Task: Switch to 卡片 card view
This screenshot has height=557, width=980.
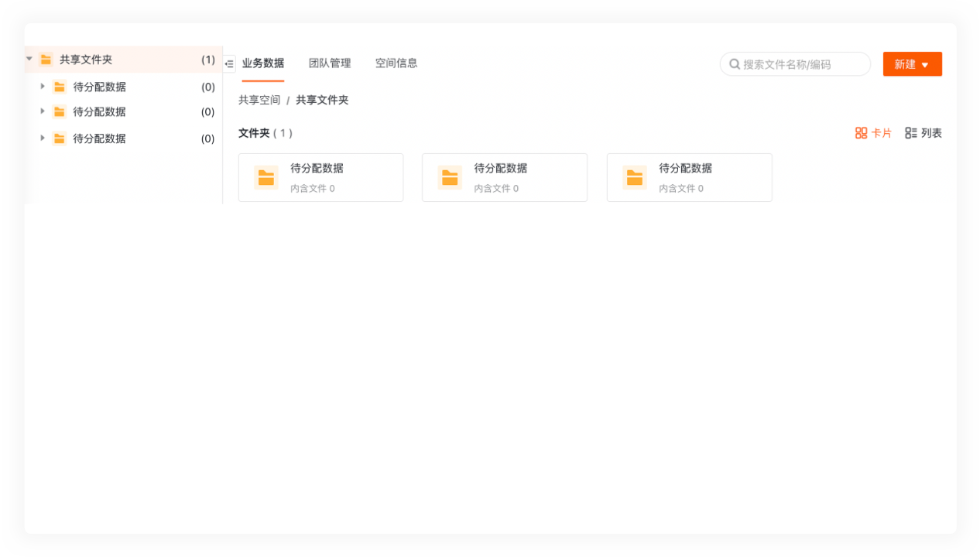Action: coord(873,133)
